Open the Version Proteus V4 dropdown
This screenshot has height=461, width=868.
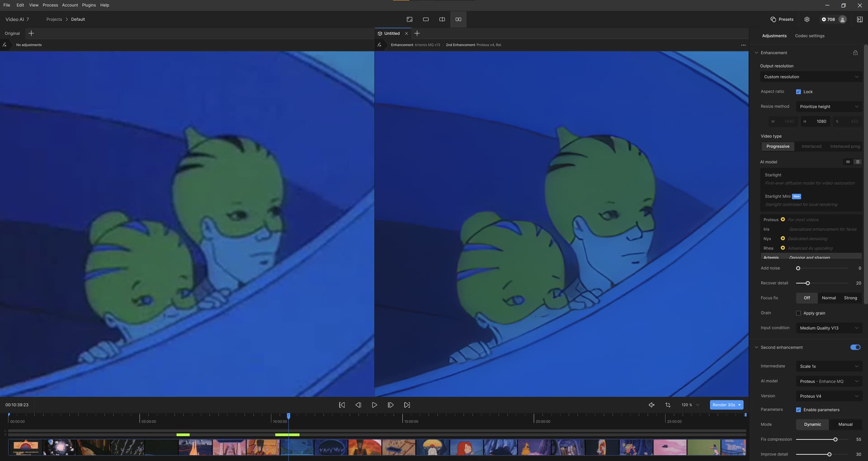tap(829, 396)
